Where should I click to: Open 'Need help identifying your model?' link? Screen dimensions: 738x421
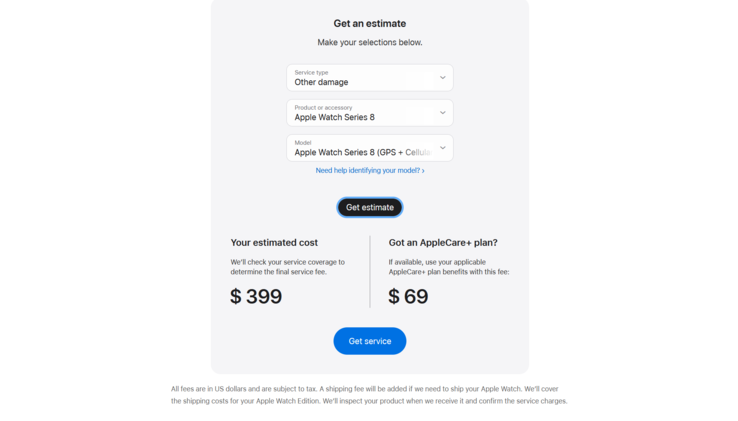click(366, 171)
